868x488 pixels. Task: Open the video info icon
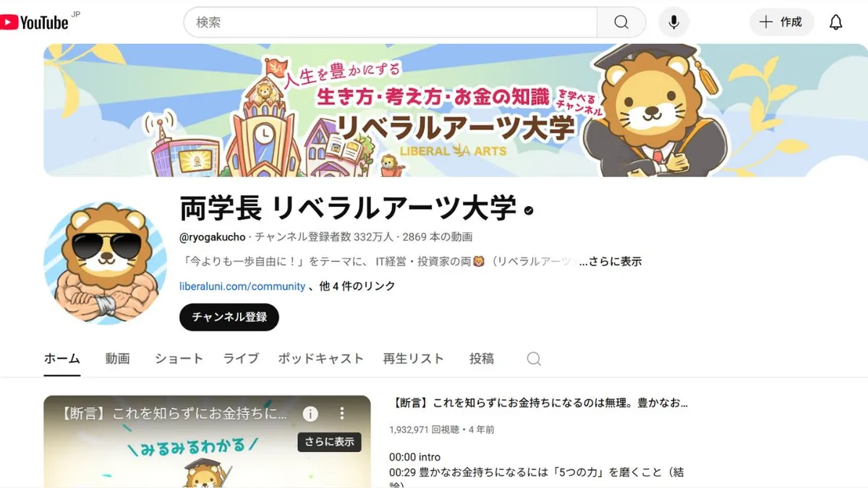coord(310,414)
